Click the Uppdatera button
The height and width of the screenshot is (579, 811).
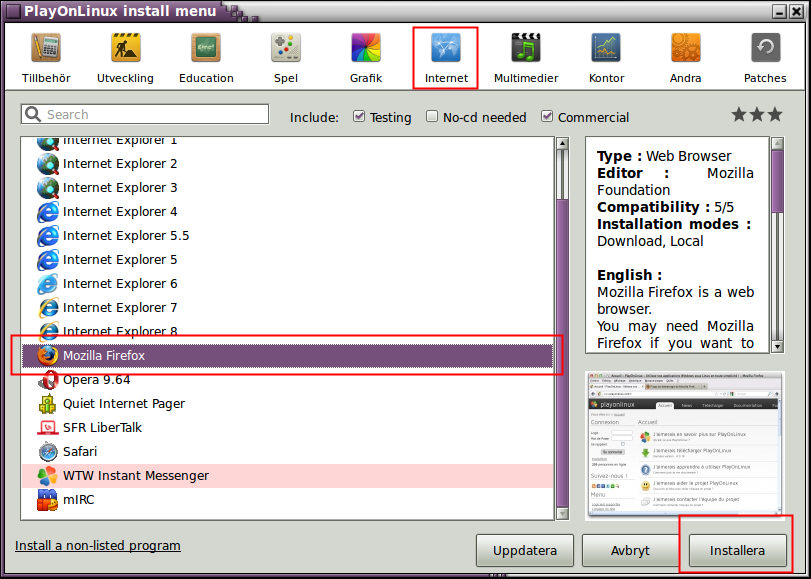[525, 551]
